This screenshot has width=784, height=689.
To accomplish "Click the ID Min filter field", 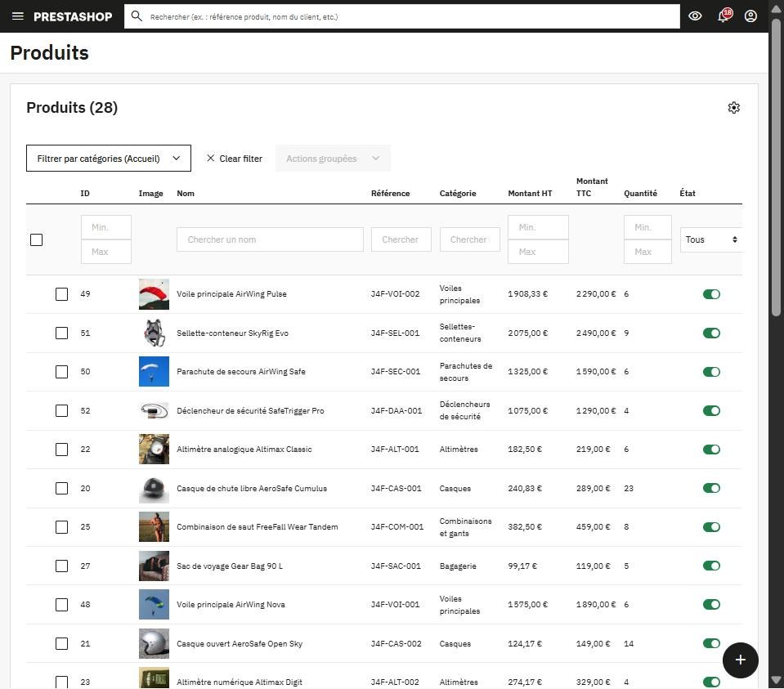I will (106, 227).
